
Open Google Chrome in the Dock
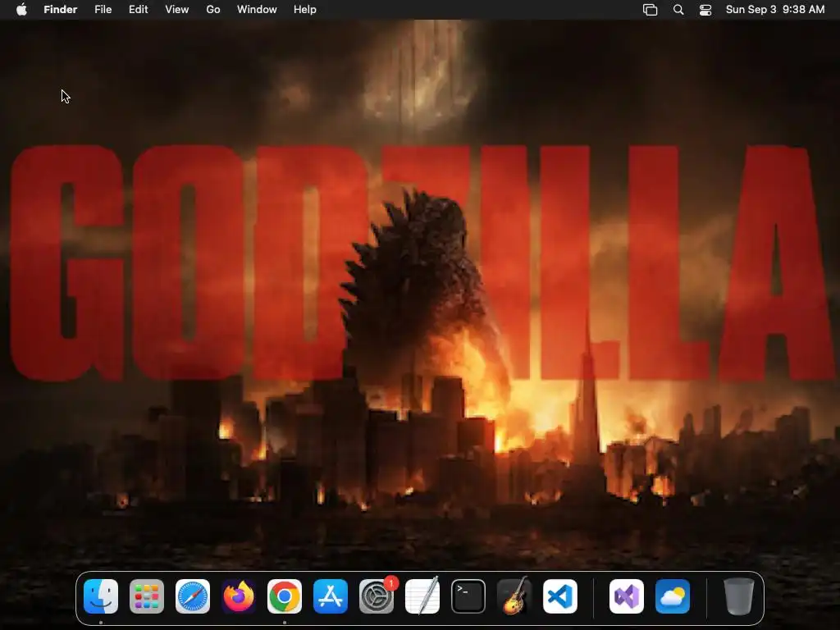(285, 596)
